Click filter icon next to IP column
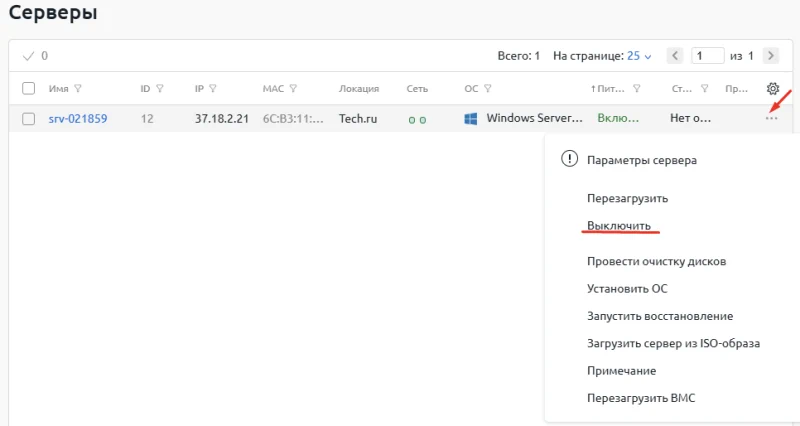 (213, 88)
